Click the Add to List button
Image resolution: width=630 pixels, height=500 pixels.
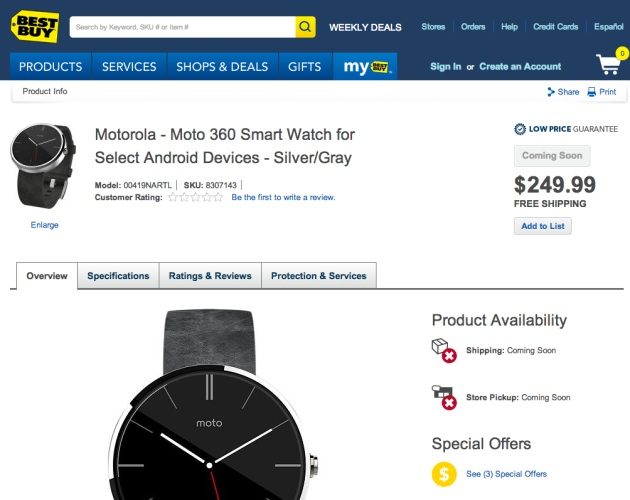(x=543, y=226)
